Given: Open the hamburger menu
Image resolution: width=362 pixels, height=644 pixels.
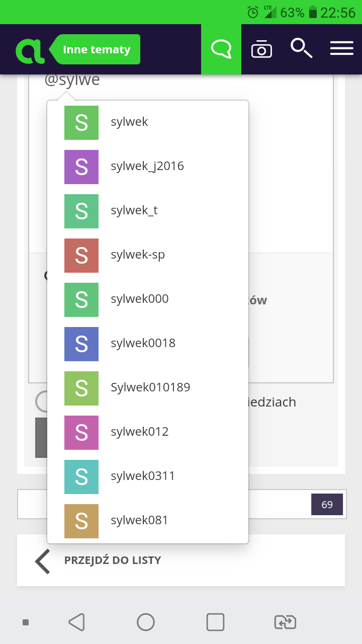Looking at the screenshot, I should [x=341, y=49].
